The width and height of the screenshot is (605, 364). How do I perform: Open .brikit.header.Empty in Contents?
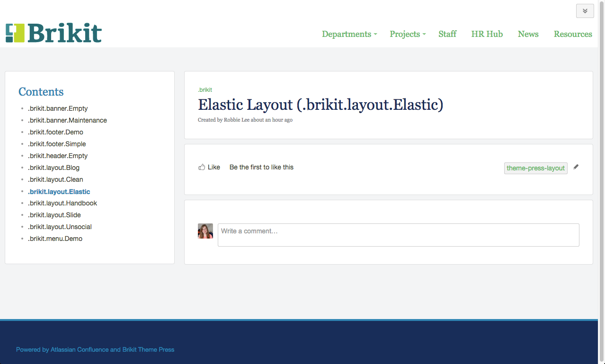point(58,156)
